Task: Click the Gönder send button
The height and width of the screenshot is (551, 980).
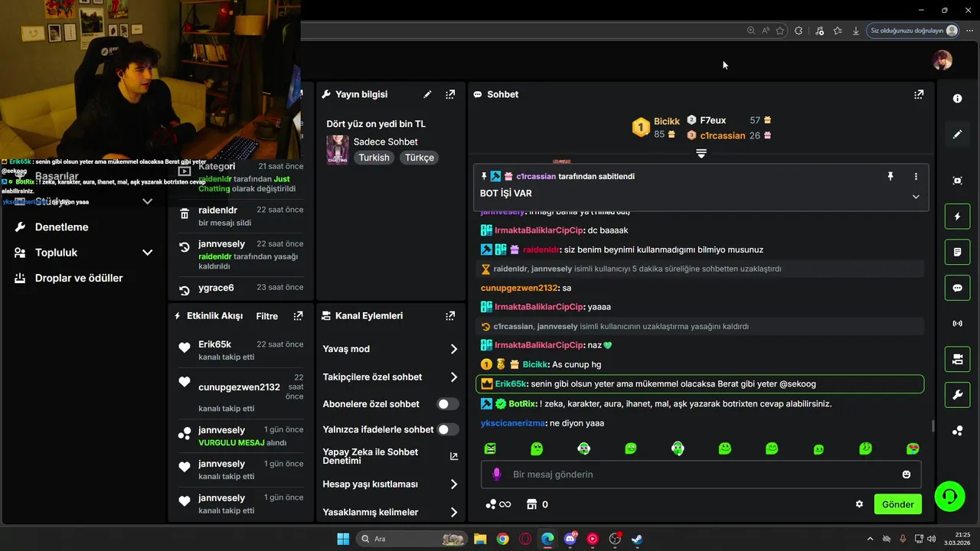Action: pyautogui.click(x=898, y=504)
